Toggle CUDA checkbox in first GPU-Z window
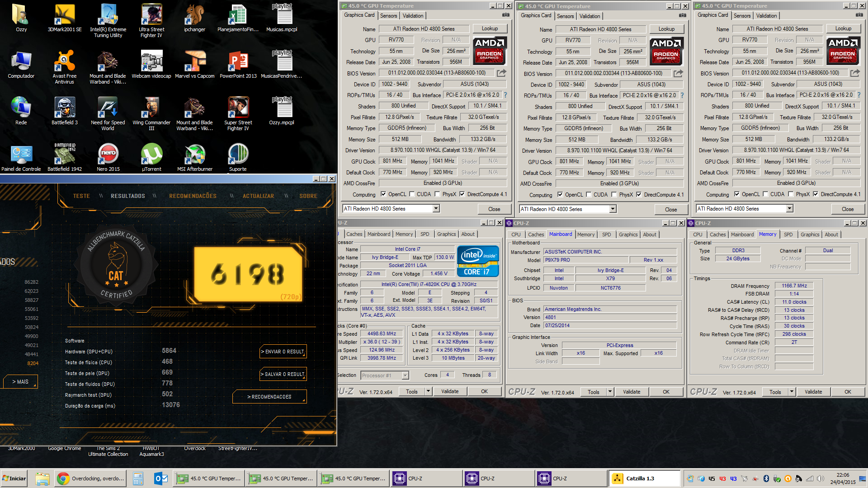868x488 pixels. tap(412, 194)
